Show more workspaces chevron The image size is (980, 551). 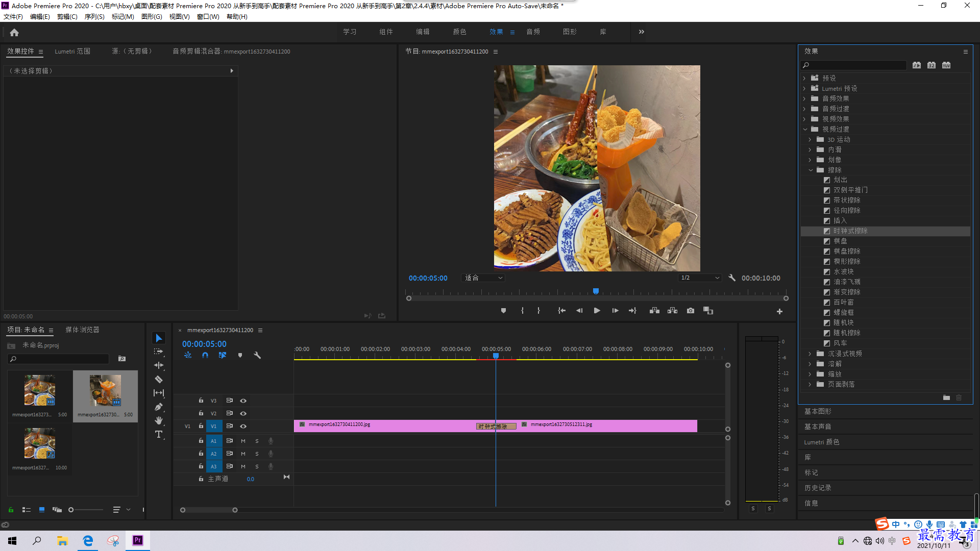click(642, 32)
